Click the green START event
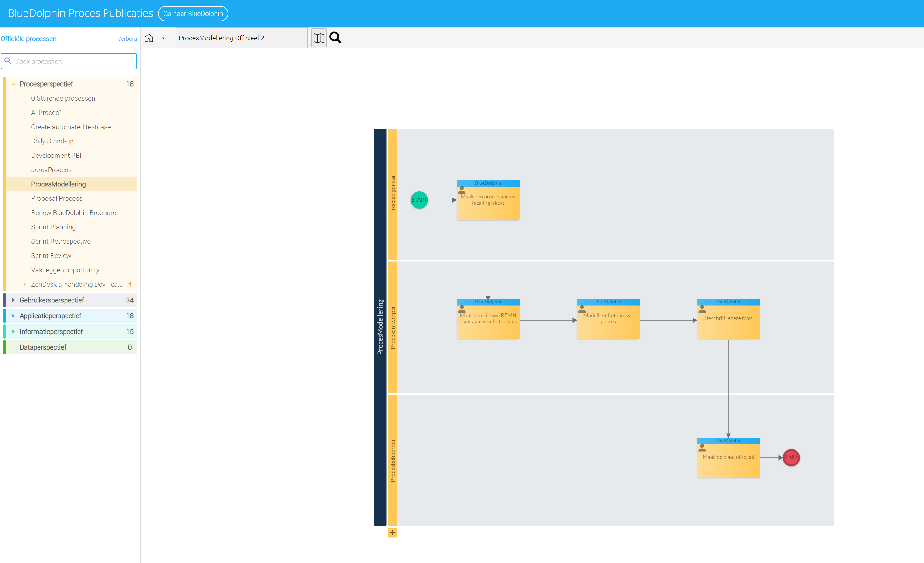This screenshot has width=924, height=563. click(419, 200)
